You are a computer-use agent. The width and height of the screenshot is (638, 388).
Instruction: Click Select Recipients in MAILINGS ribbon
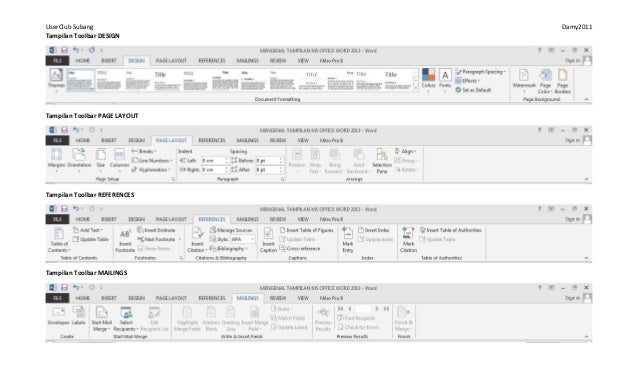(126, 318)
